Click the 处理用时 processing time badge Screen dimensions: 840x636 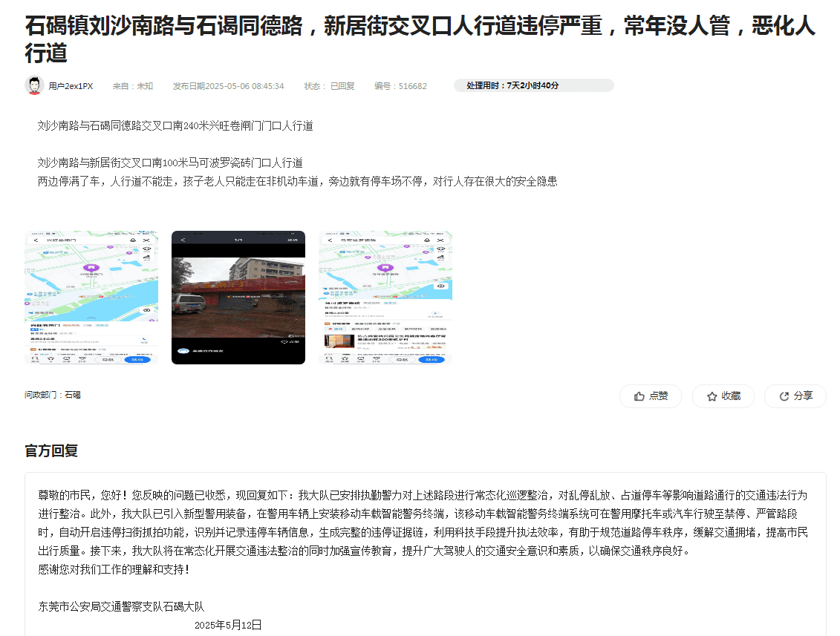pos(533,85)
